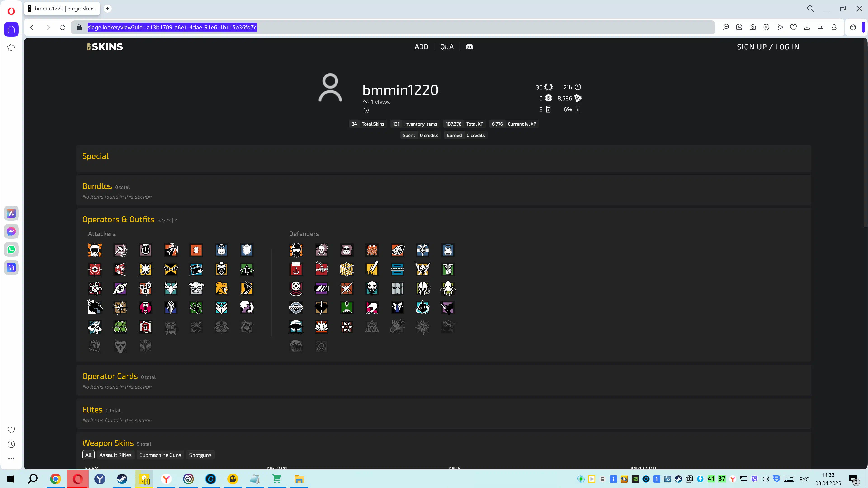Filter weapon skins by Shotguns
This screenshot has width=868, height=488.
[200, 455]
